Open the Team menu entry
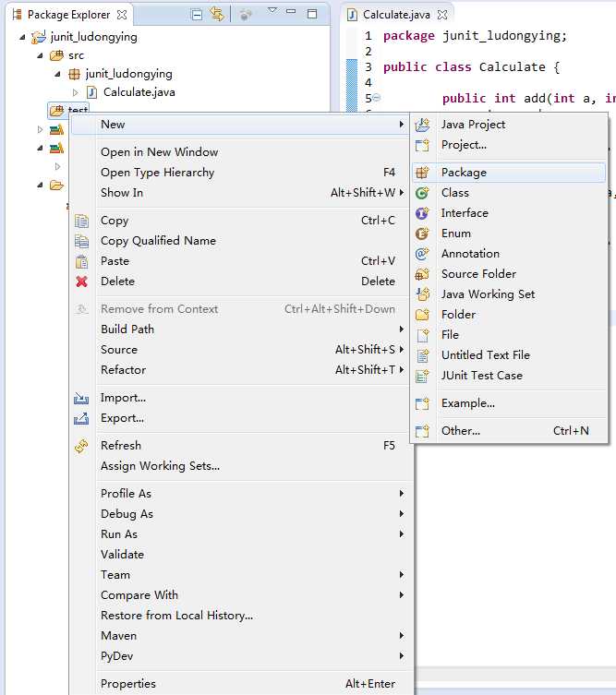 pos(240,575)
